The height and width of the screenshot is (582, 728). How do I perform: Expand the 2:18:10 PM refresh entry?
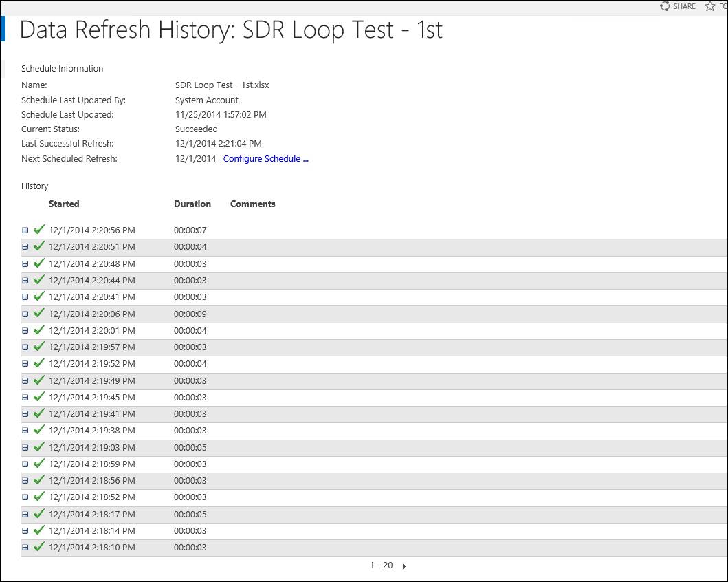(25, 548)
